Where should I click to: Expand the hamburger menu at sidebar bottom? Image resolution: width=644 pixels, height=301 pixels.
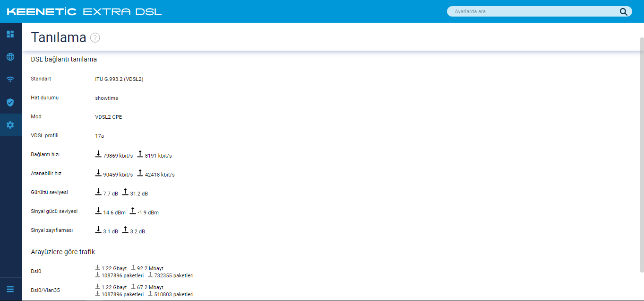coord(10,289)
